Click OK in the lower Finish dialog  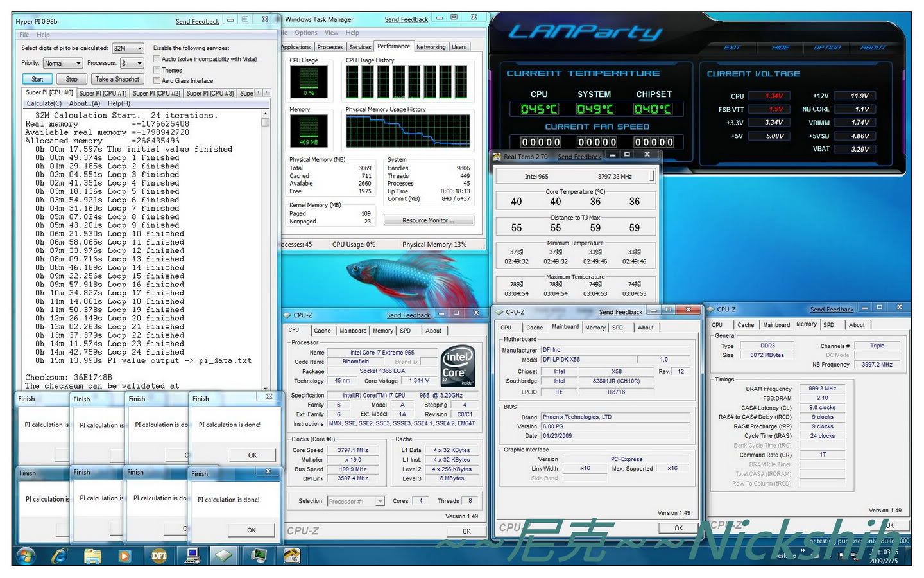tap(252, 530)
